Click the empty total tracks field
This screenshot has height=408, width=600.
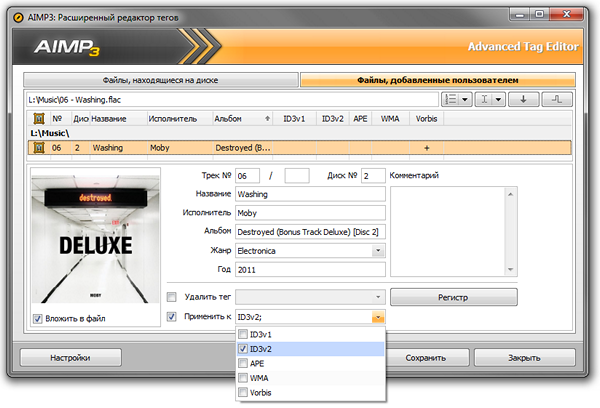pyautogui.click(x=297, y=176)
